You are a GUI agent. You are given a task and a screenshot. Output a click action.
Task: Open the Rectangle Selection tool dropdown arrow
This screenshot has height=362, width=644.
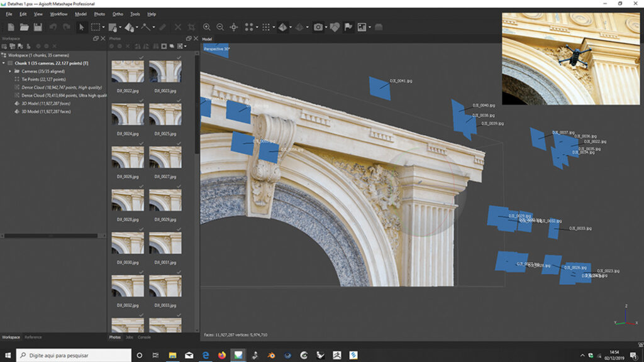[103, 28]
